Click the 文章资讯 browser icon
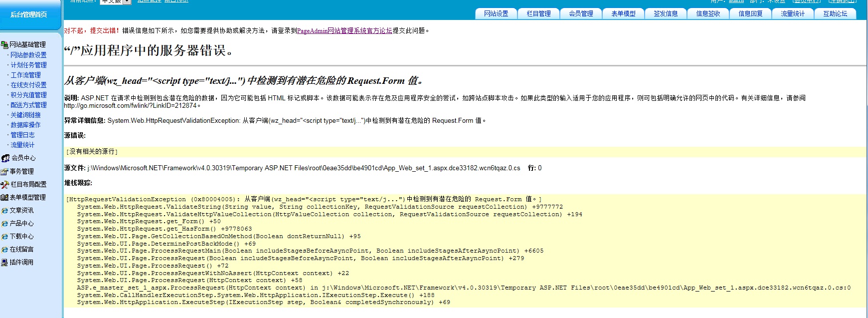 click(4, 211)
